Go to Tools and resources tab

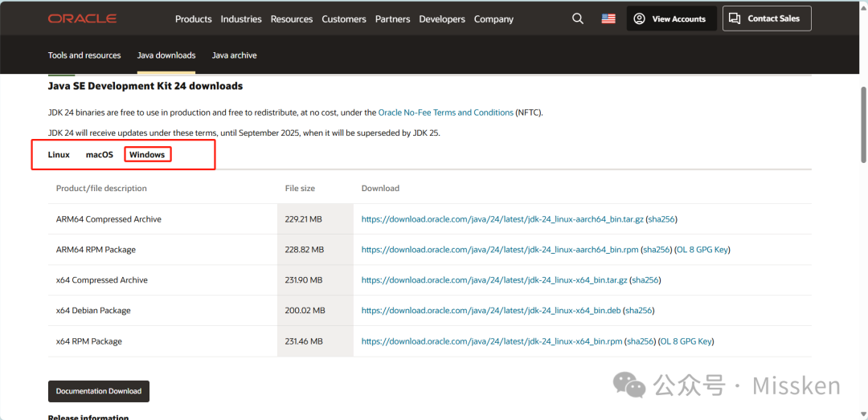point(84,55)
